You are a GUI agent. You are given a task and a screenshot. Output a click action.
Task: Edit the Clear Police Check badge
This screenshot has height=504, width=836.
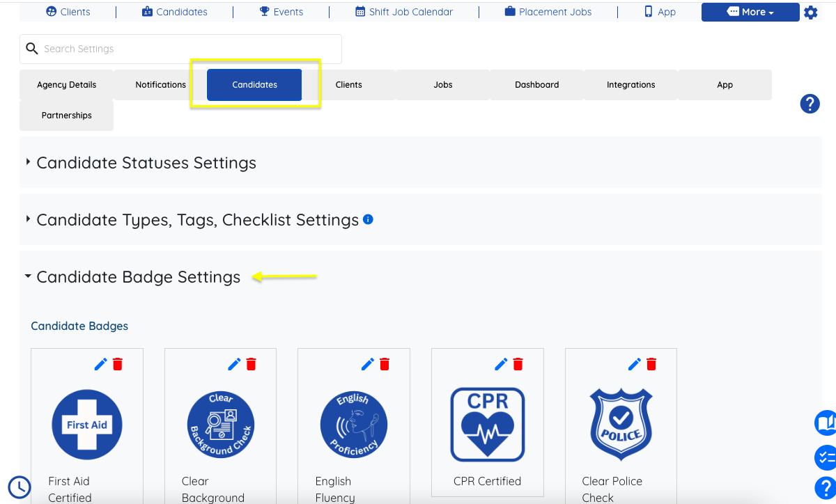coord(635,364)
